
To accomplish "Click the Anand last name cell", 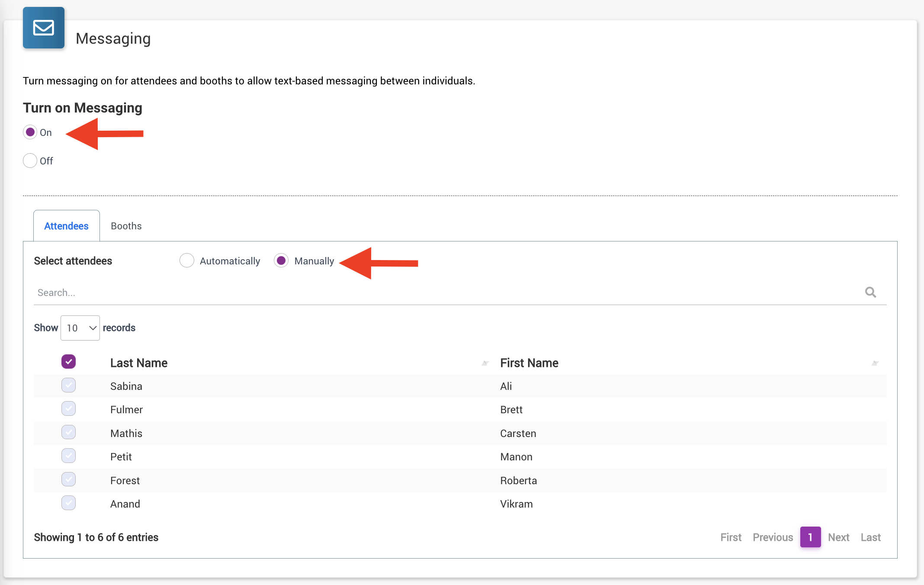I will tap(125, 504).
